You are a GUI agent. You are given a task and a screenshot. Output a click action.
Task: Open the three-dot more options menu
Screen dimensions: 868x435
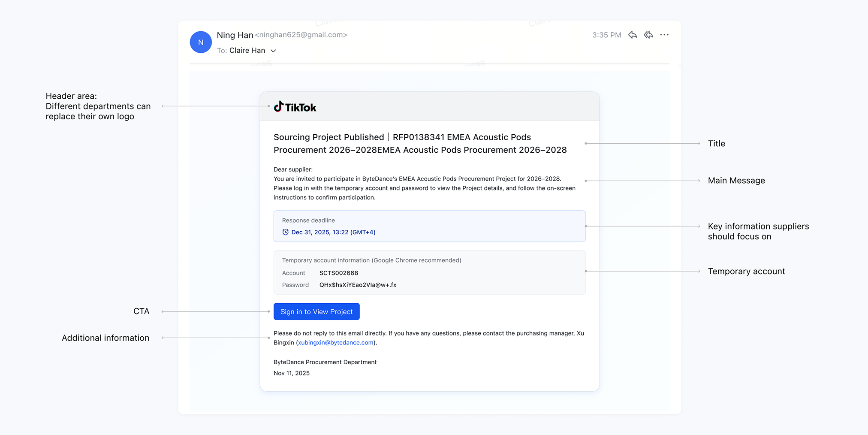tap(664, 35)
